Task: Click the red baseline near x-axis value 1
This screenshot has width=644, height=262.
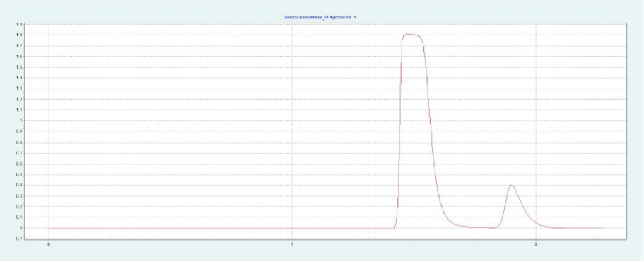Action: pos(292,228)
